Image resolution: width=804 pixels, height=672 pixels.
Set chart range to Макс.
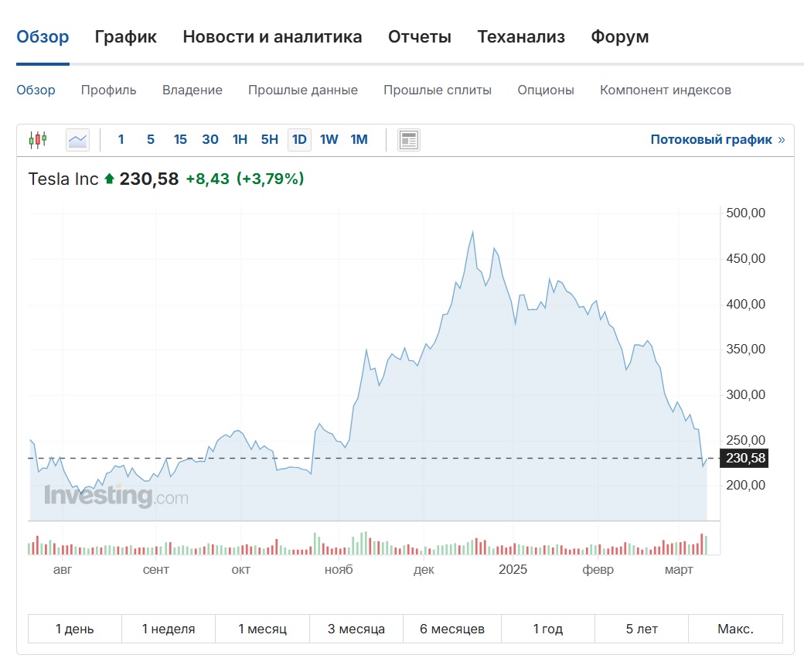click(735, 629)
